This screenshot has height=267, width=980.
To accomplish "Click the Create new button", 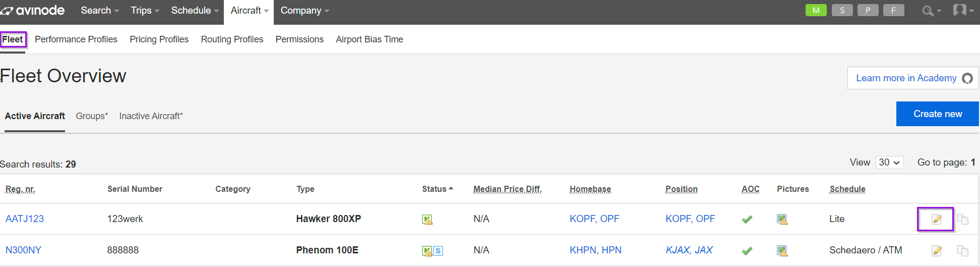I will [937, 114].
